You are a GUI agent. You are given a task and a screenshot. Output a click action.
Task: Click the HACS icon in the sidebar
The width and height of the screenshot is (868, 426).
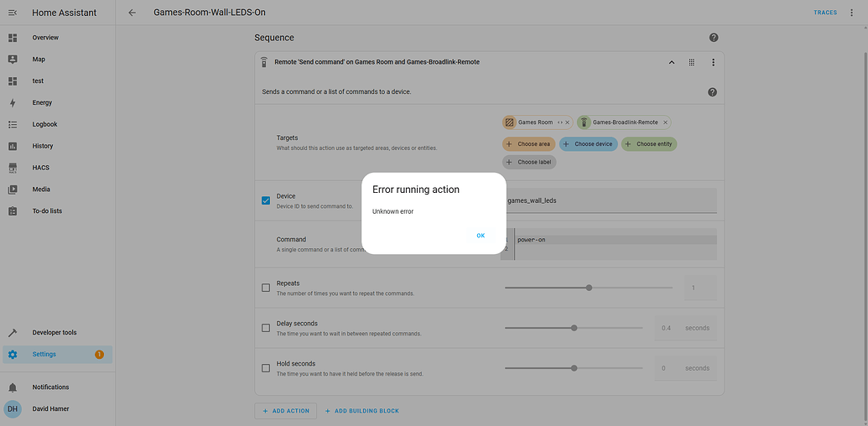point(13,168)
